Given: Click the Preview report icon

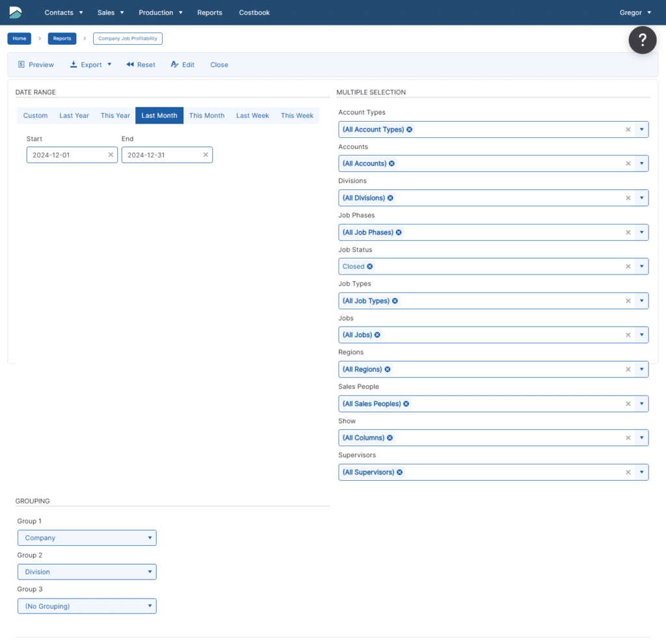Looking at the screenshot, I should (21, 64).
